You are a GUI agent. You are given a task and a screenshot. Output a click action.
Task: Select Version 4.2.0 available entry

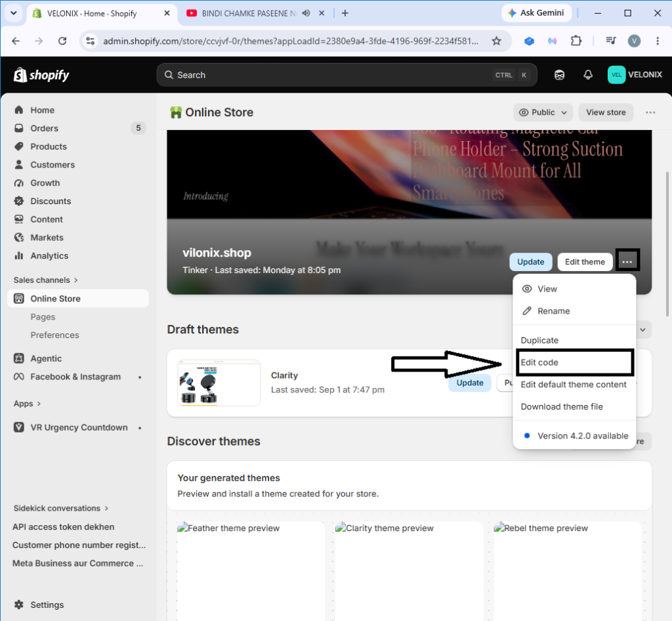tap(574, 436)
